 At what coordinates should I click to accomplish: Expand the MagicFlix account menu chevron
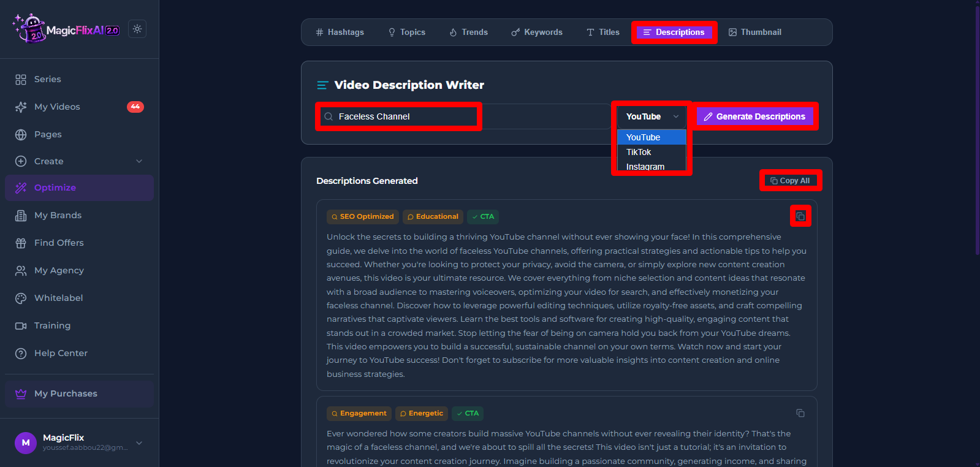point(139,442)
